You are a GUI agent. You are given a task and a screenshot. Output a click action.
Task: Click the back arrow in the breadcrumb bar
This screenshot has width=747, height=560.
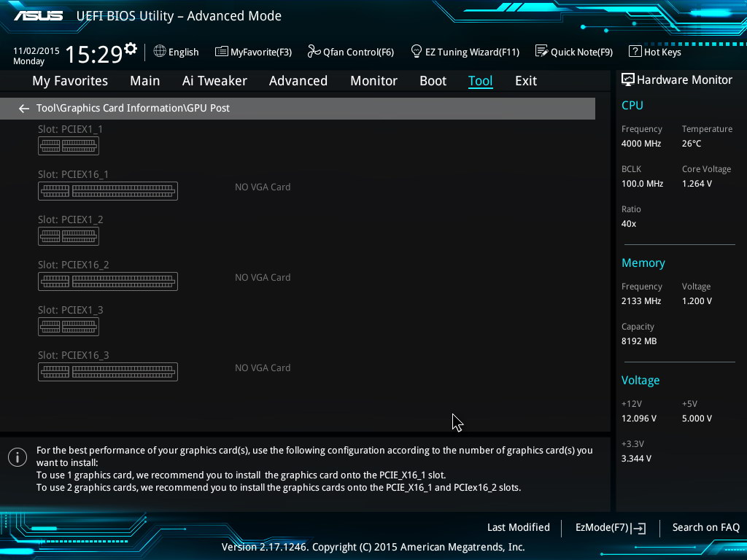pos(24,109)
